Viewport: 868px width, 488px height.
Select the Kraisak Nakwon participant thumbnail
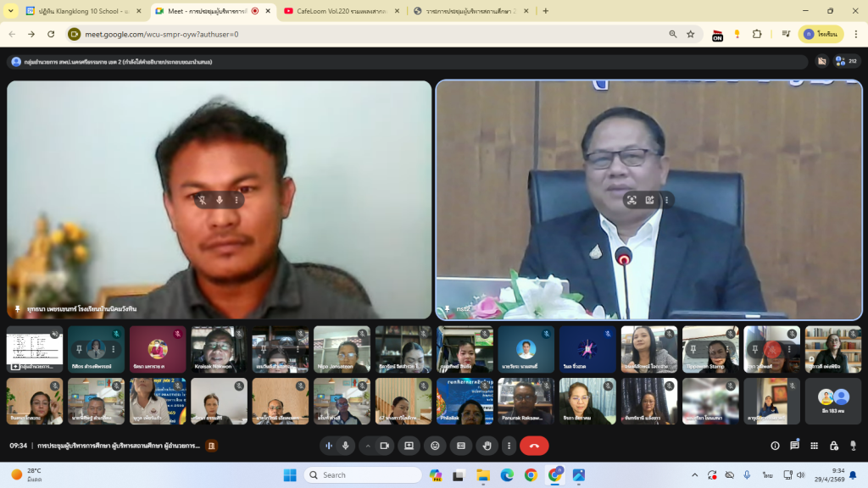click(x=219, y=349)
